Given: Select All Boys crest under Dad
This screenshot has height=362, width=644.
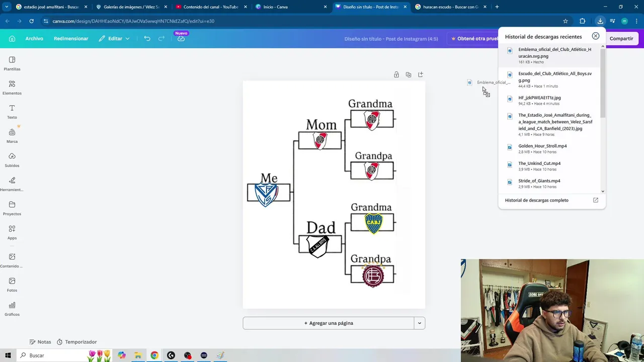Looking at the screenshot, I should pyautogui.click(x=317, y=246).
